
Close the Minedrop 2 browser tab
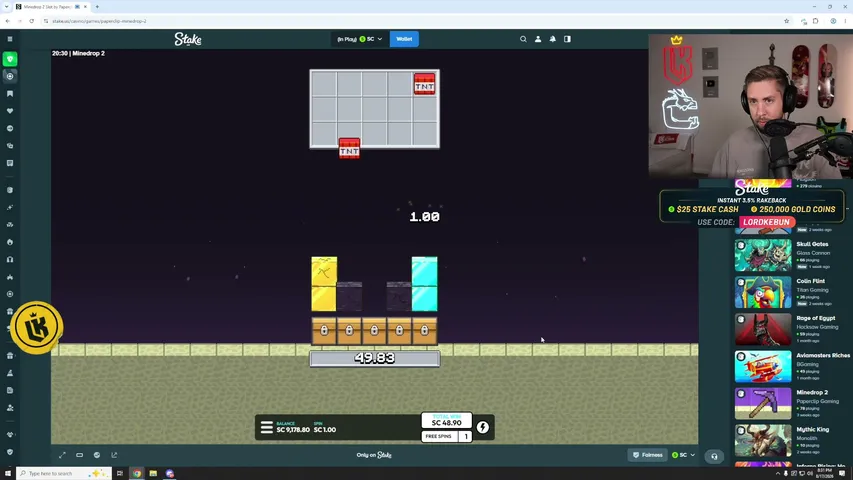[85, 7]
